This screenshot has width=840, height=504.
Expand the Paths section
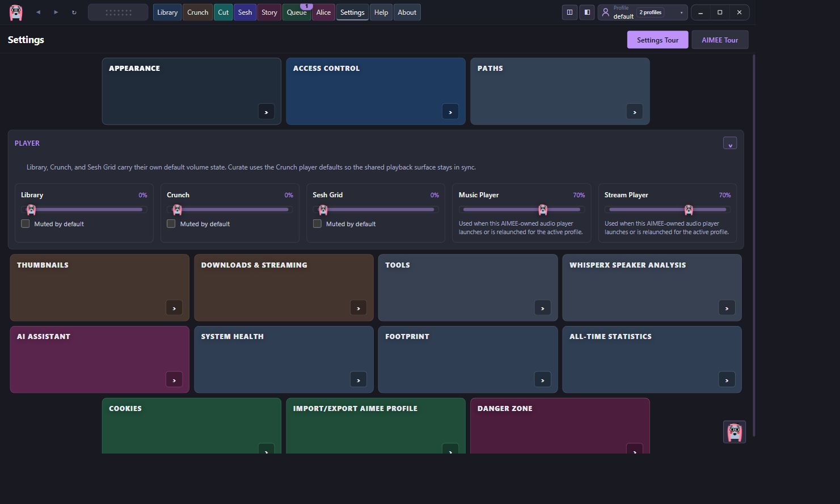click(634, 112)
